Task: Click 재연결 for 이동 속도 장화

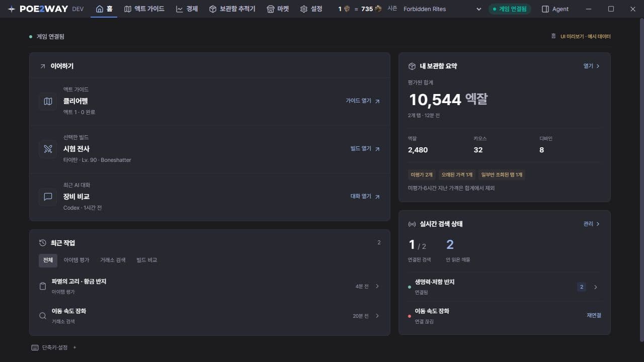Action: pos(594,315)
